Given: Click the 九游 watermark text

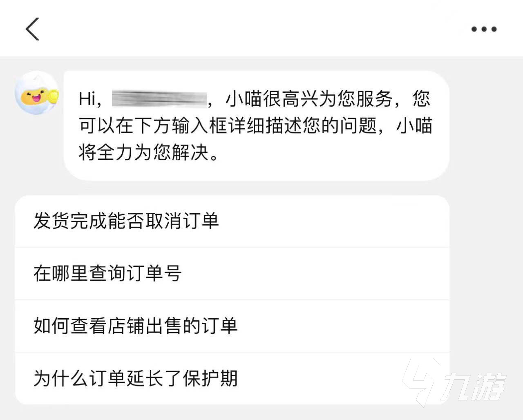Looking at the screenshot, I should click(474, 386).
